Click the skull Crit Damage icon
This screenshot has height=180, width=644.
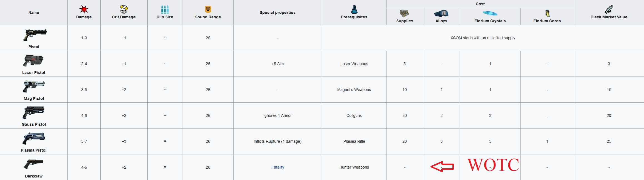[124, 9]
